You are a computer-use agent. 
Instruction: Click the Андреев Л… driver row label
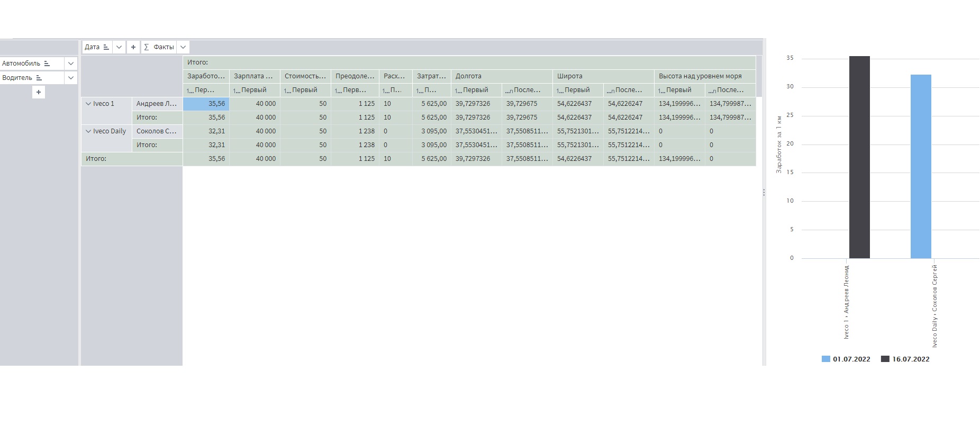point(157,104)
